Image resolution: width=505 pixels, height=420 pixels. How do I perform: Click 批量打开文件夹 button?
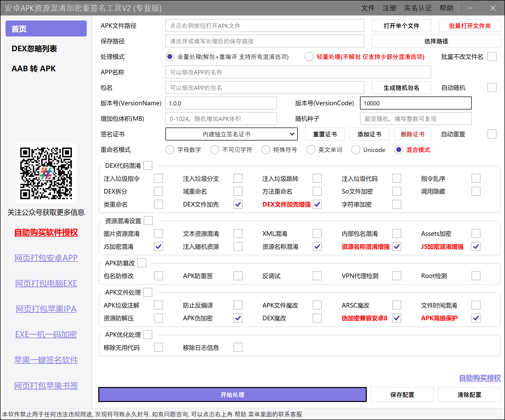469,26
